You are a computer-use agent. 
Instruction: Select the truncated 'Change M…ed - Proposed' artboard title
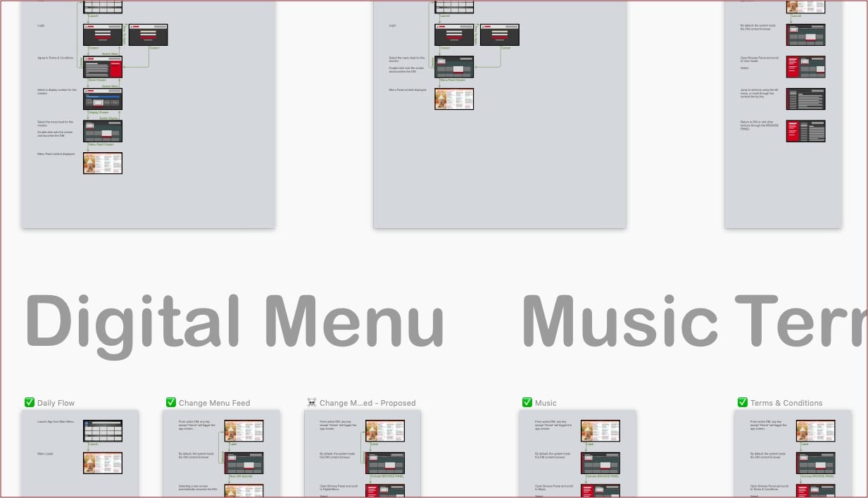point(367,403)
